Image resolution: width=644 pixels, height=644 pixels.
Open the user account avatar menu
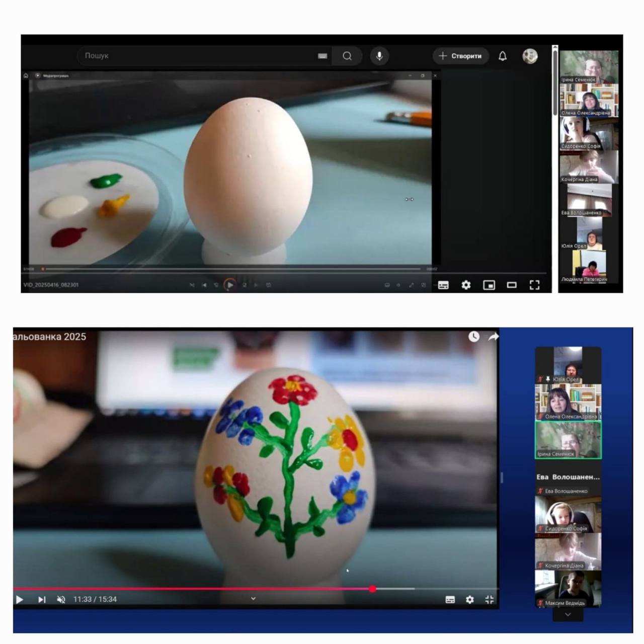click(530, 56)
